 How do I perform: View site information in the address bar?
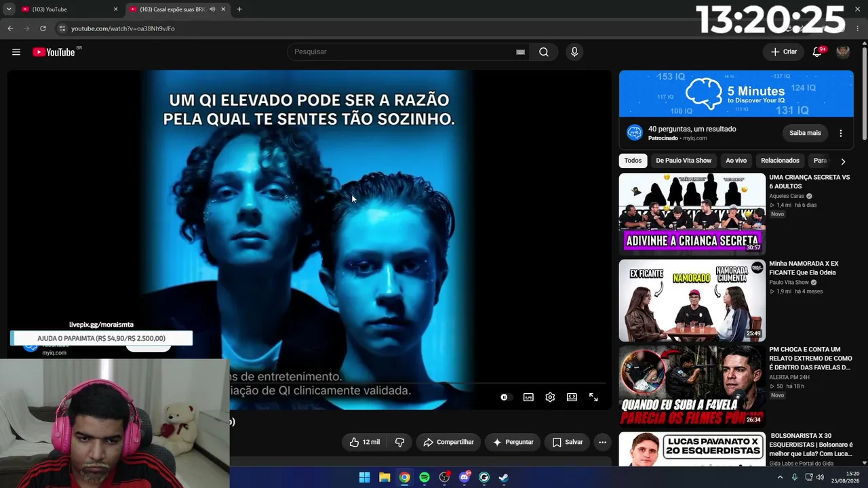coord(62,28)
